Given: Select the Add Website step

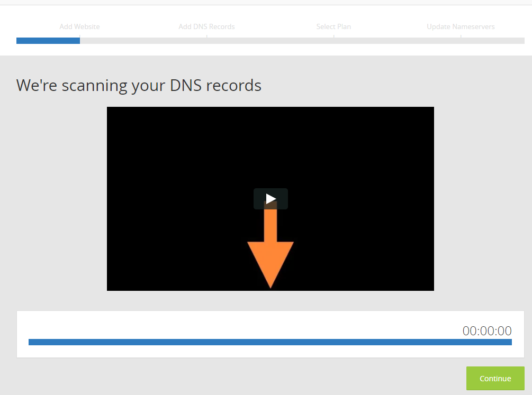Looking at the screenshot, I should pos(79,26).
